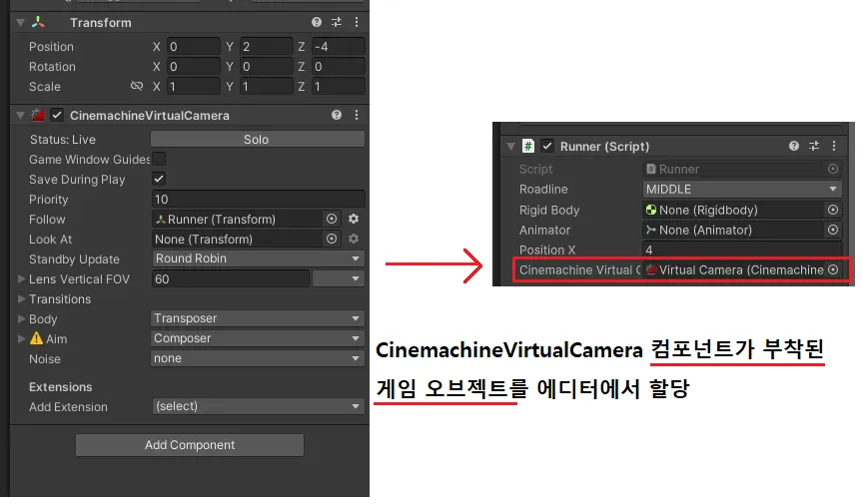
Task: Click the Add Component button
Action: tap(190, 445)
